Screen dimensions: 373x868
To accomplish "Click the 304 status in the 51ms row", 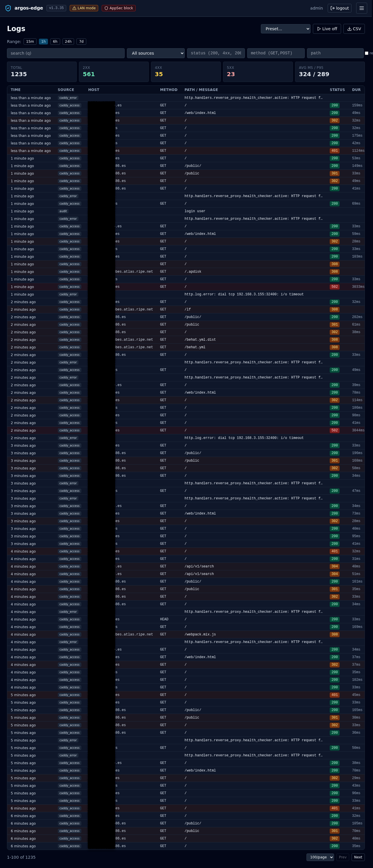I will 334,574.
